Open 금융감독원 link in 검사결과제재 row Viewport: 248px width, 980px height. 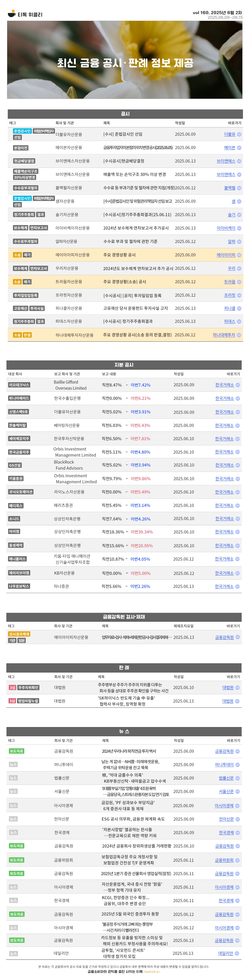224,637
